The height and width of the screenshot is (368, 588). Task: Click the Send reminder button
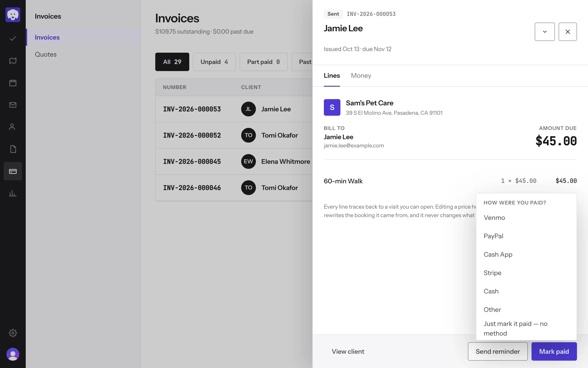tap(498, 351)
